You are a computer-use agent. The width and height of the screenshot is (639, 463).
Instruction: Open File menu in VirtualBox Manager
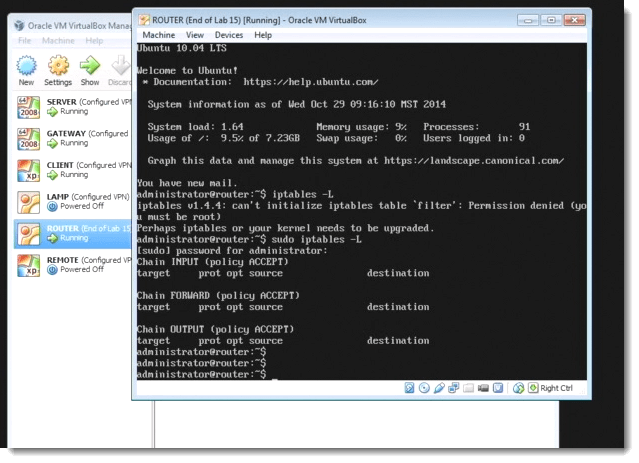pos(24,41)
